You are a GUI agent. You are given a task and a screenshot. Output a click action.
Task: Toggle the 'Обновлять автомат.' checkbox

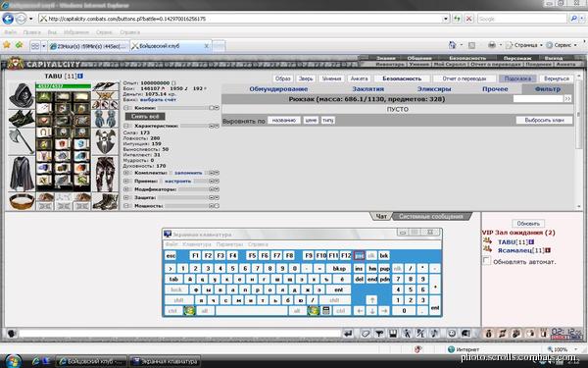click(x=487, y=261)
